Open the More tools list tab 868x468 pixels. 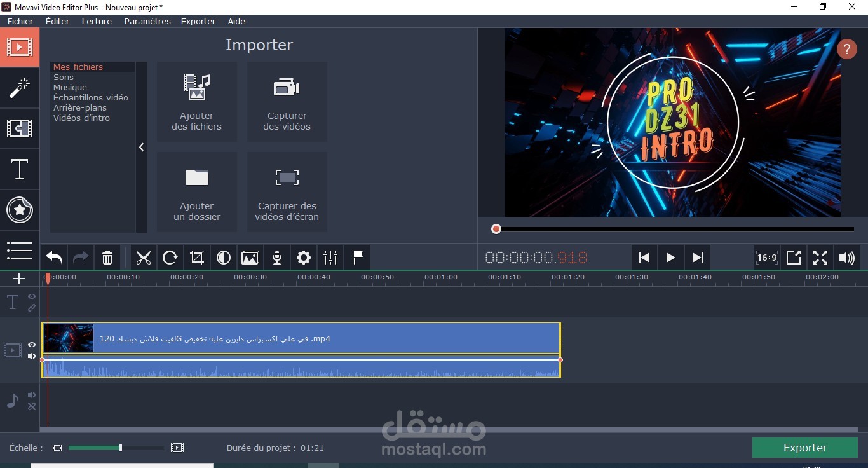[20, 250]
